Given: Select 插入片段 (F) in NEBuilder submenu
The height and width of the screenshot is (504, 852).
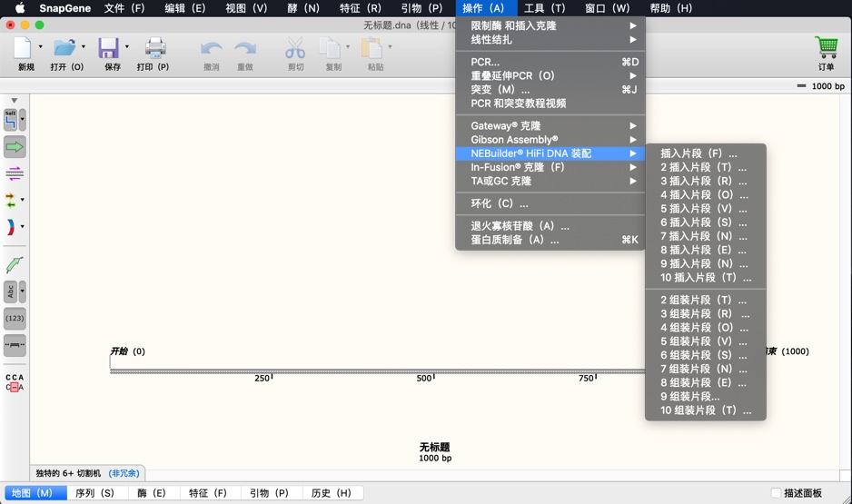Looking at the screenshot, I should click(698, 153).
